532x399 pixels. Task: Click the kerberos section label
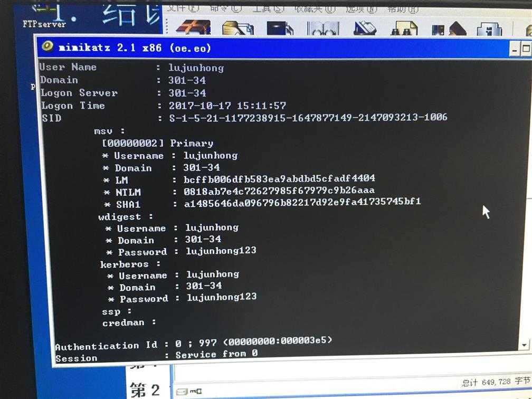click(130, 264)
